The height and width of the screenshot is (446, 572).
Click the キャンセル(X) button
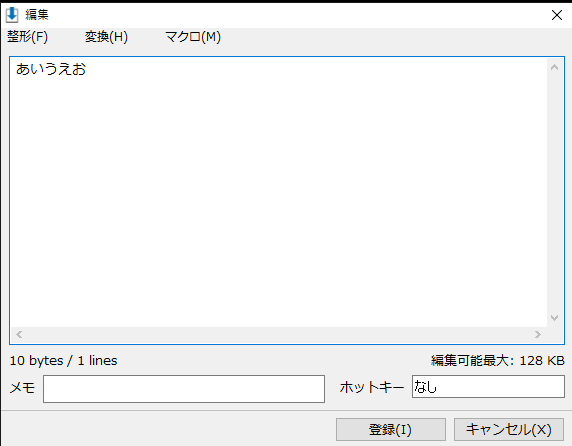pos(509,429)
